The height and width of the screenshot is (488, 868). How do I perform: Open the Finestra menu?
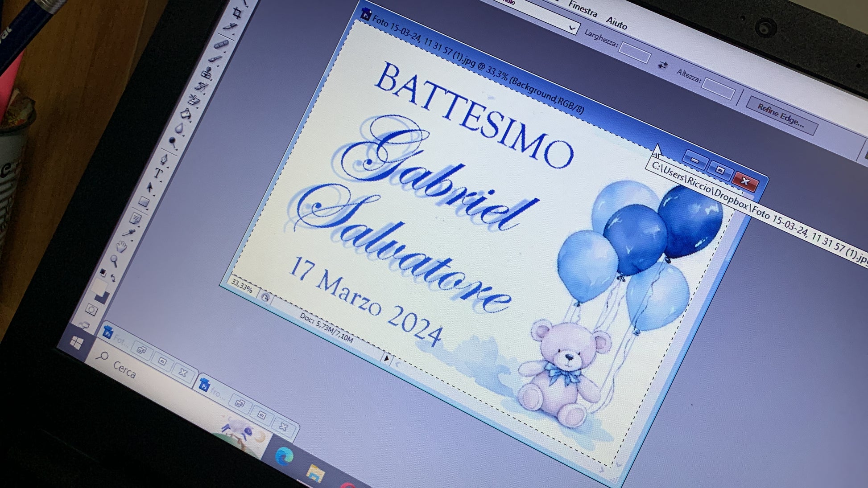pos(583,9)
